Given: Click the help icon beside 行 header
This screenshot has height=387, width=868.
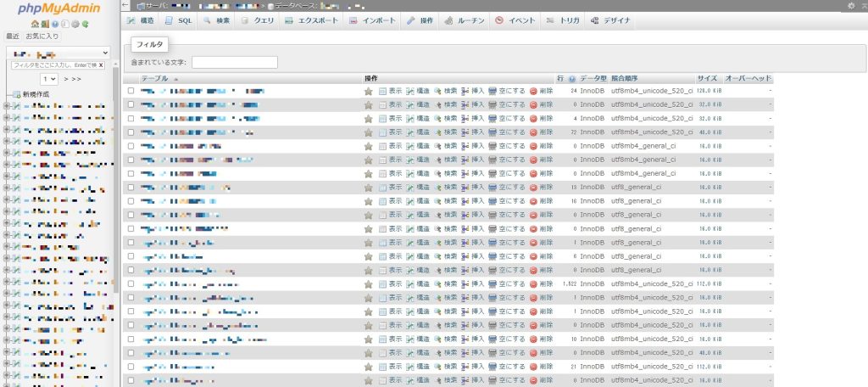Looking at the screenshot, I should click(572, 79).
